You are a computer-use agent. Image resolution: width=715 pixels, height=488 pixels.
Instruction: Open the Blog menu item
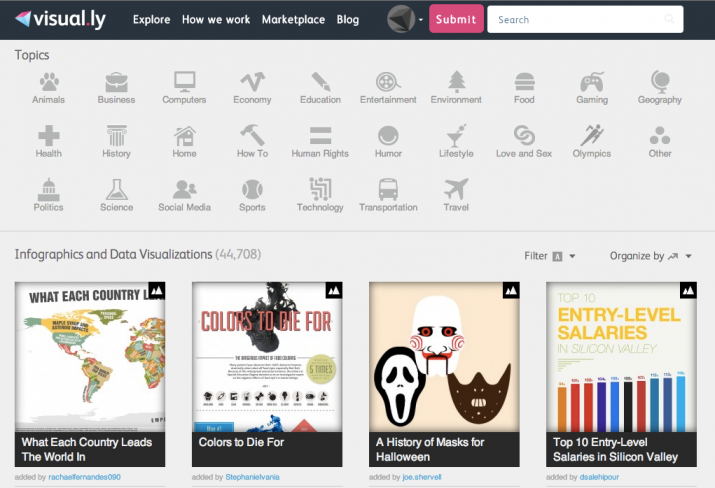347,20
